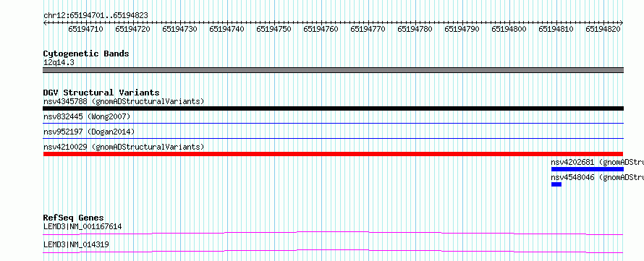Click ruler position 65194740
Viewport: 644px width, 261px height.
226,29
